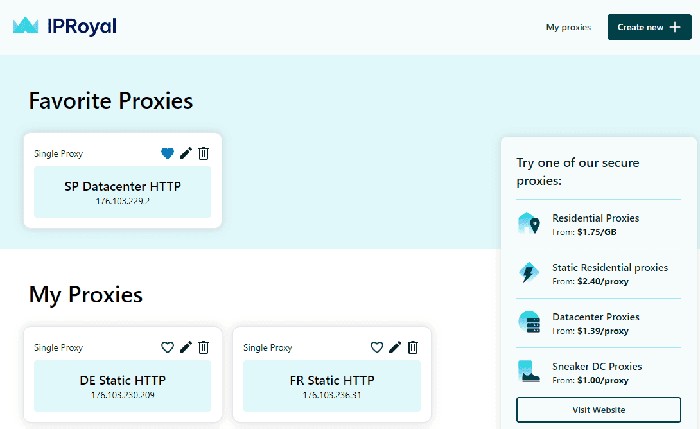Select the Datacenter Proxies offer
The image size is (700, 429).
595,322
